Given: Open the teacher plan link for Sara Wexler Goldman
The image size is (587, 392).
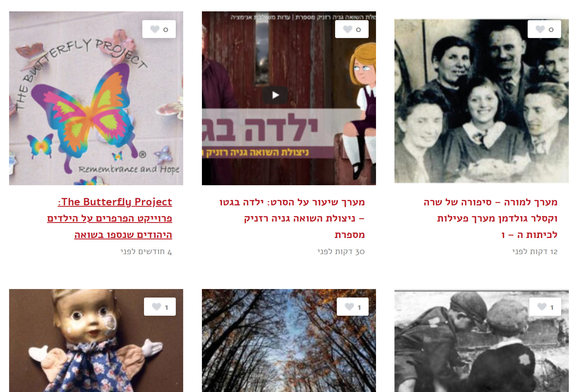Looking at the screenshot, I should point(490,218).
